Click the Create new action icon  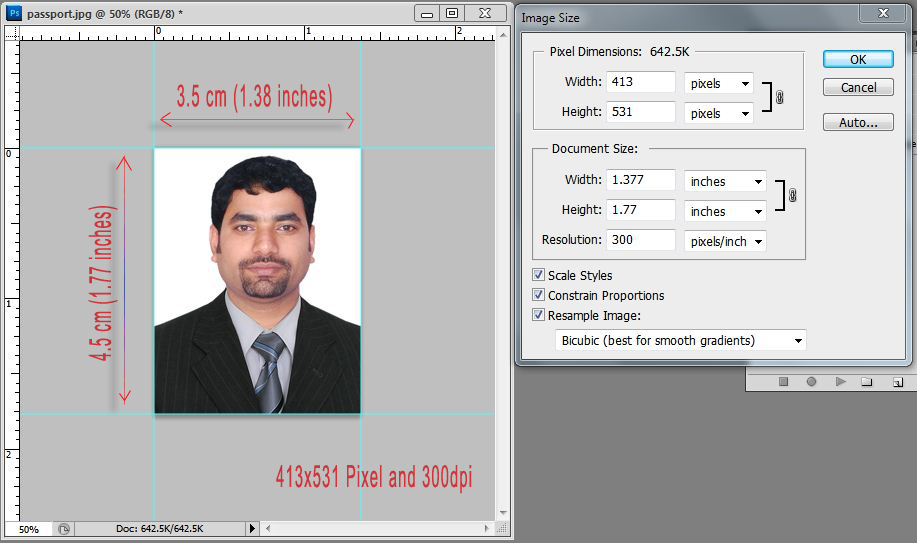(898, 382)
